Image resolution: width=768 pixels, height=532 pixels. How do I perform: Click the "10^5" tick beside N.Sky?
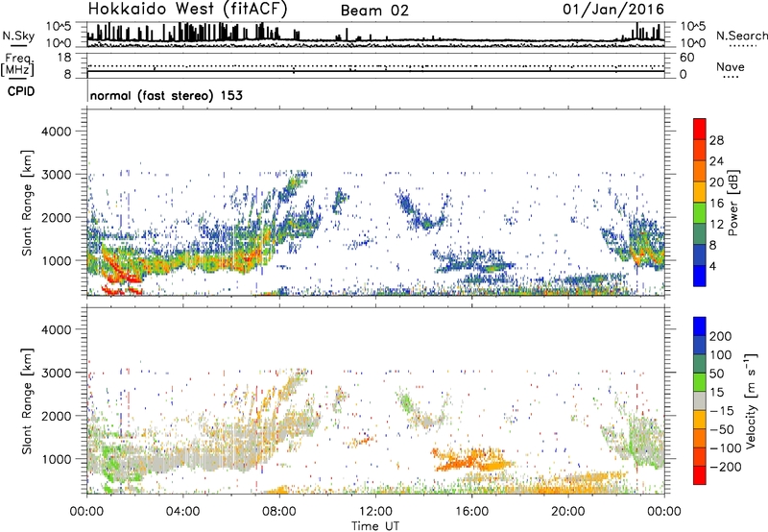[x=59, y=26]
